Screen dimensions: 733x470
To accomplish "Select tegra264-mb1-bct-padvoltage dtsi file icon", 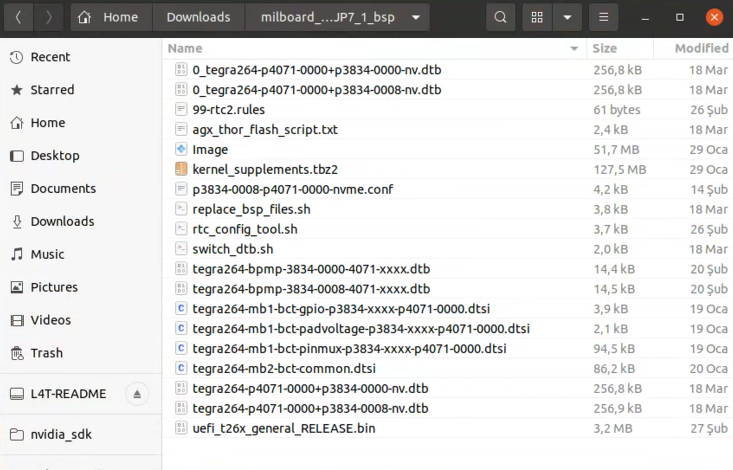I will pos(181,329).
